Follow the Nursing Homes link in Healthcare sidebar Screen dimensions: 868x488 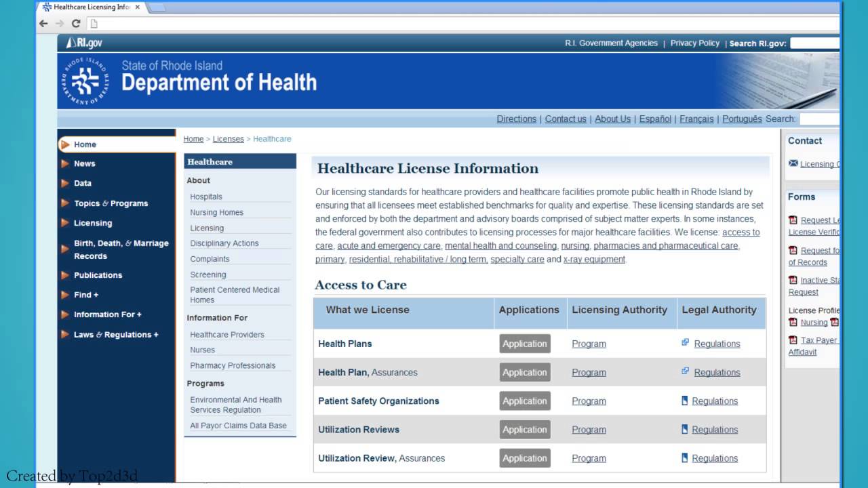pos(216,212)
